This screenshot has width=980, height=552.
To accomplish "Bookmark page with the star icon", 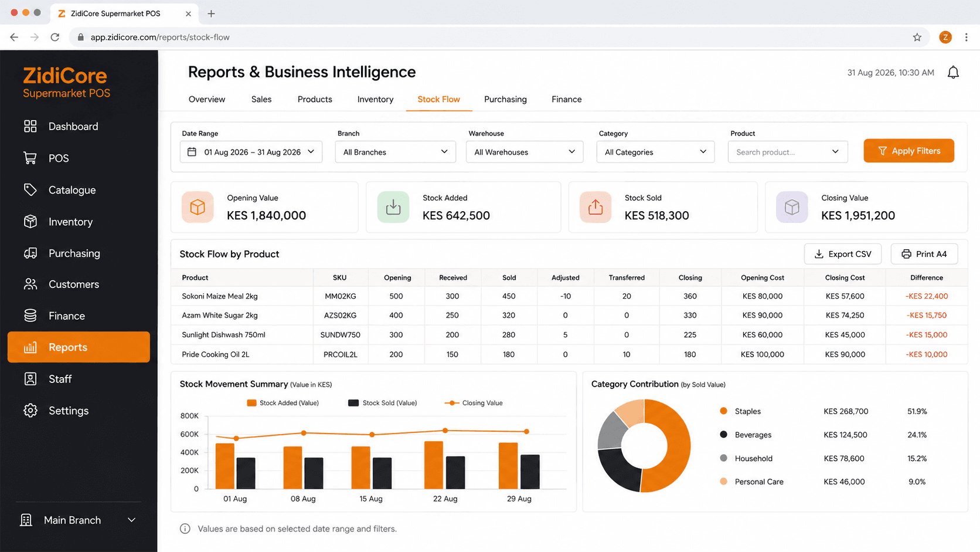I will coord(917,37).
